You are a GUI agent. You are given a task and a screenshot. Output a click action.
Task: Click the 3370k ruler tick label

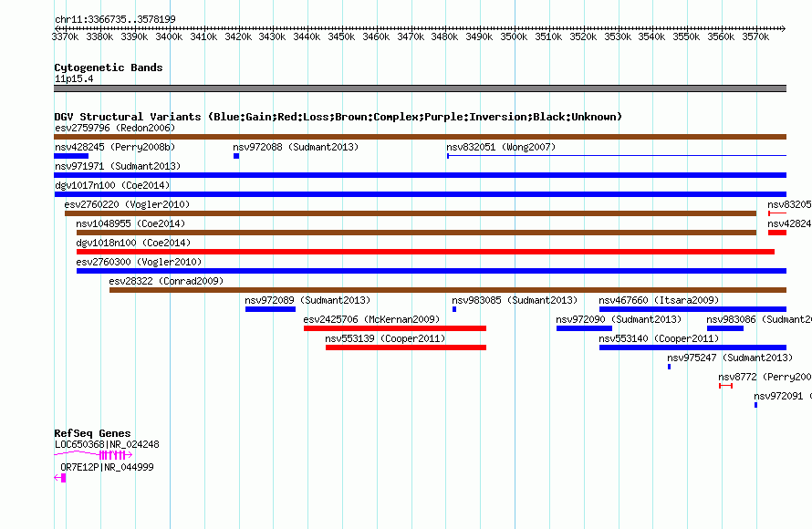66,36
